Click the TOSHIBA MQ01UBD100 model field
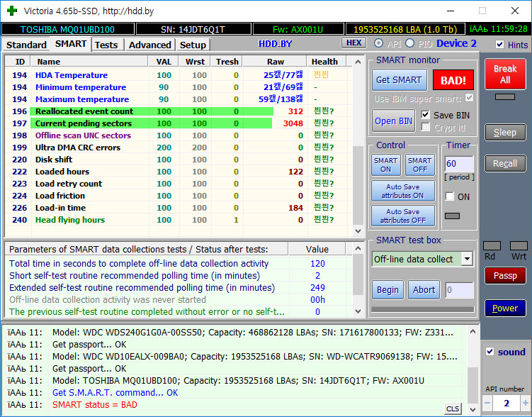The height and width of the screenshot is (417, 532). 67,29
